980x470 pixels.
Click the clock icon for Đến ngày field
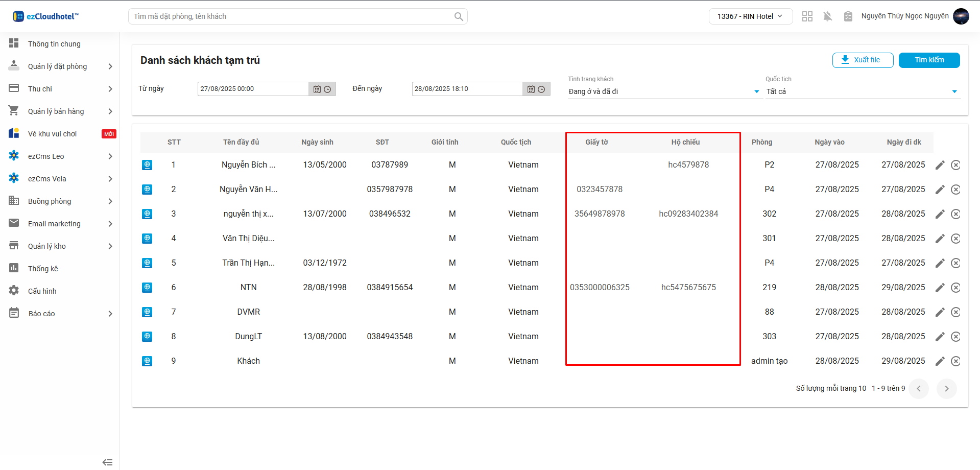point(541,89)
